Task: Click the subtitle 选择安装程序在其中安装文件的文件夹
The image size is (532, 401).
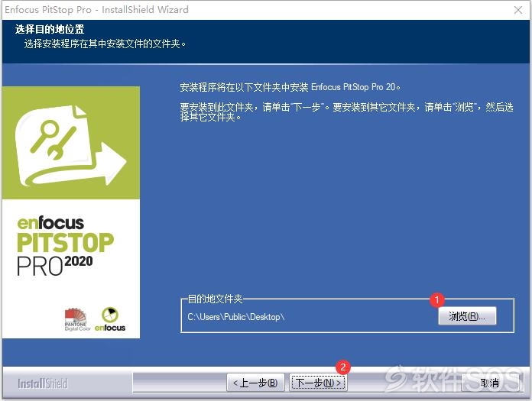Action: click(105, 44)
